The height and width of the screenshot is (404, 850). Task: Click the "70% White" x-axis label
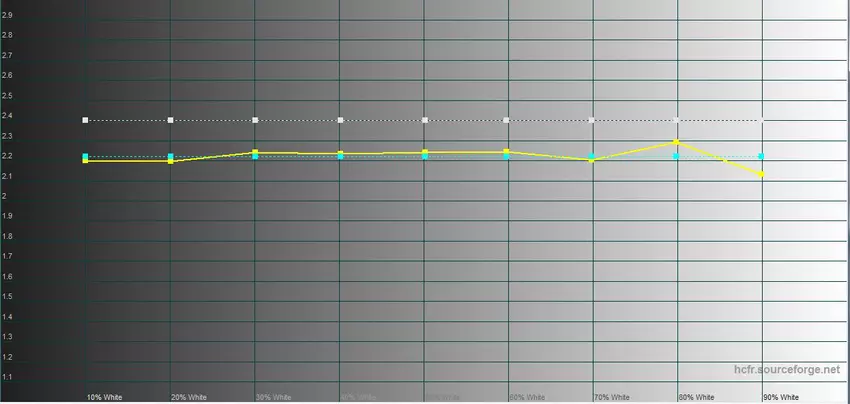(x=612, y=397)
